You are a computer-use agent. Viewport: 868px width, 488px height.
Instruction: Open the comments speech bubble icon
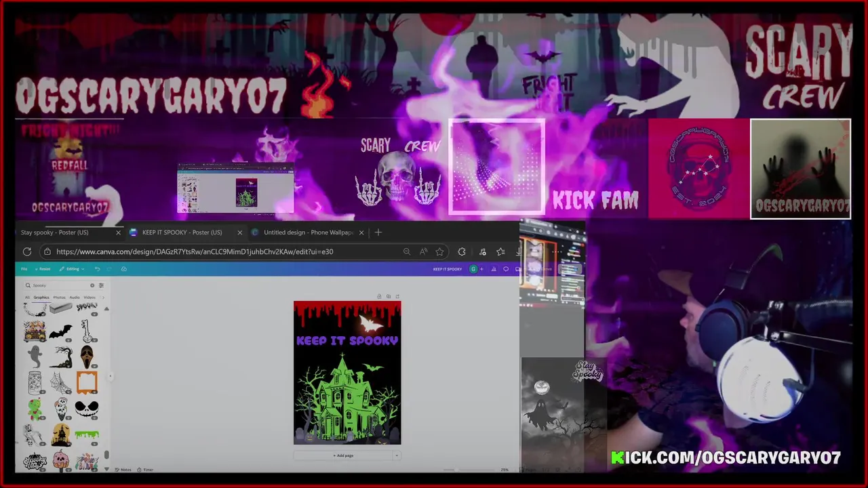(506, 269)
